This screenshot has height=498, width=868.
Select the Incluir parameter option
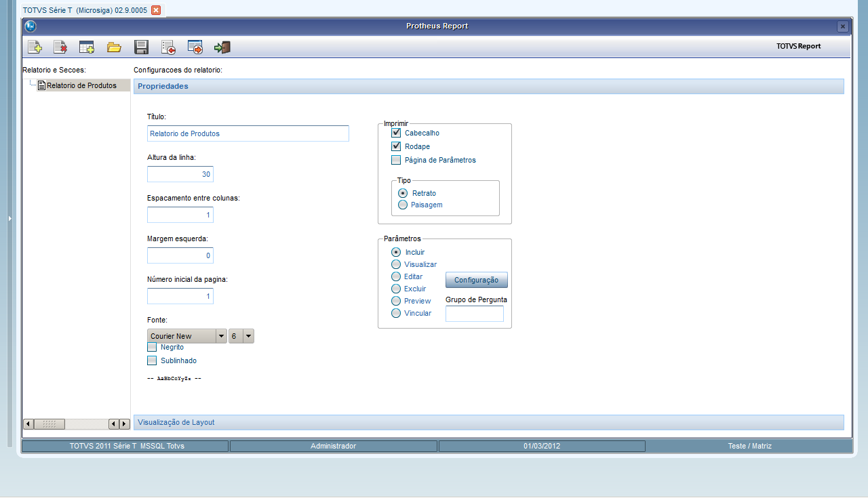point(396,252)
